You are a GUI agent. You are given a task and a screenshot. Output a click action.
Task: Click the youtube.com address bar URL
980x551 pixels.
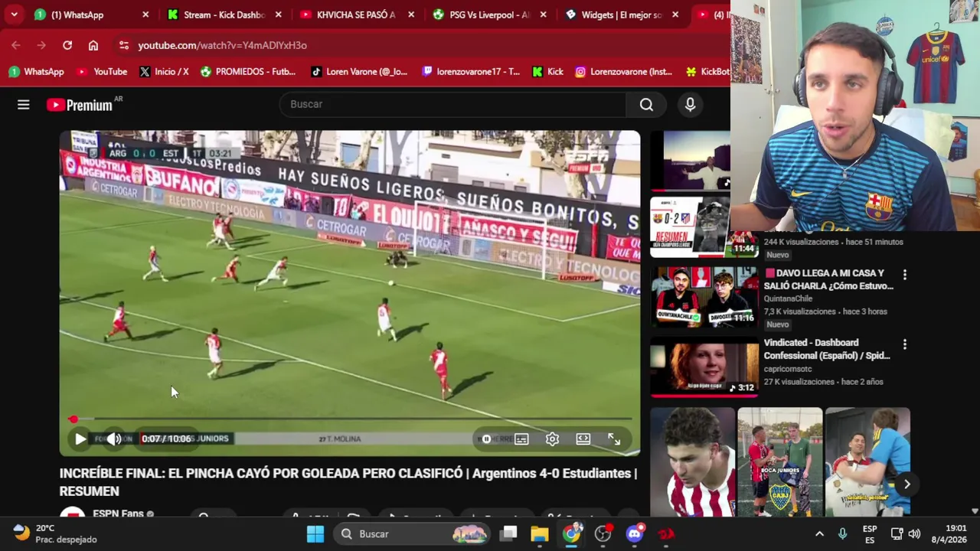click(x=222, y=45)
